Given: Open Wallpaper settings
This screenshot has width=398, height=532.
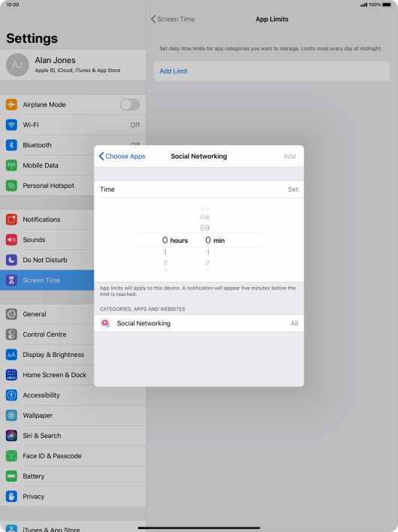Looking at the screenshot, I should (x=73, y=416).
